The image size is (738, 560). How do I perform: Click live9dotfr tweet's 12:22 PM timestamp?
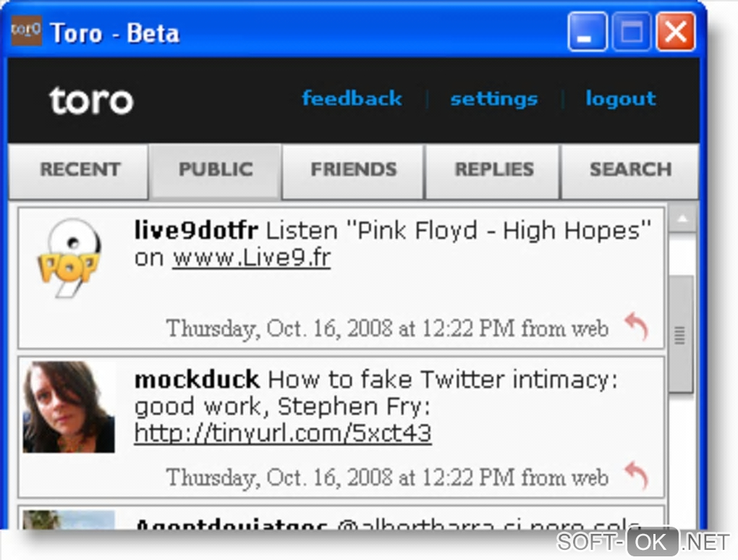click(x=388, y=328)
